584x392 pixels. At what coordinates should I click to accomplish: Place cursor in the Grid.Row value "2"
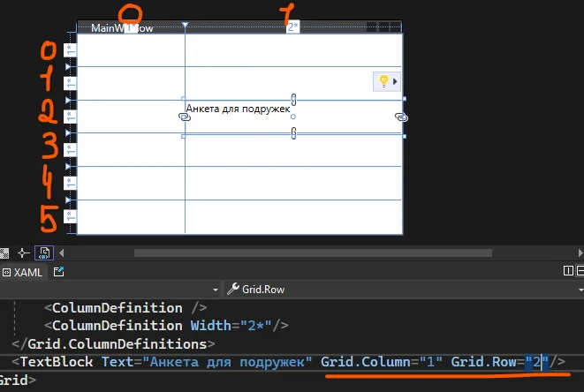[x=536, y=362]
